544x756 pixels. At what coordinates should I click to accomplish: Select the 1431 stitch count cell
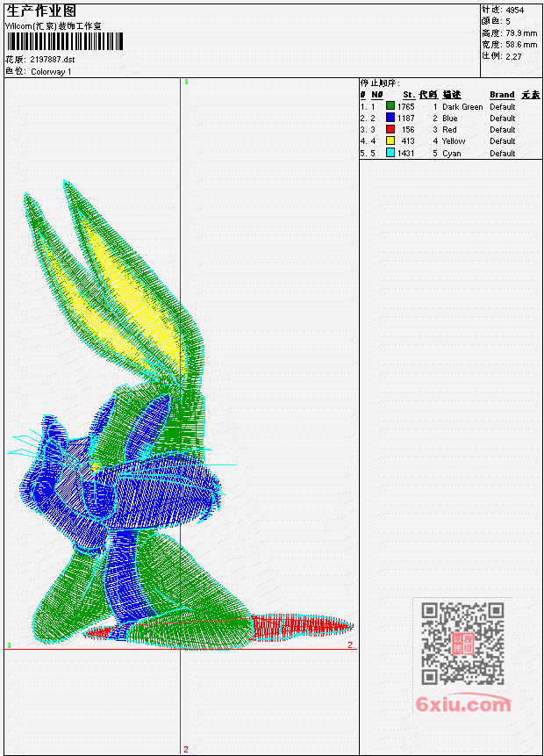pos(405,154)
